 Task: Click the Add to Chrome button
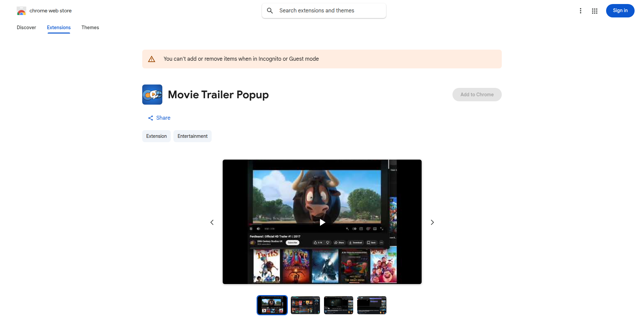477,95
